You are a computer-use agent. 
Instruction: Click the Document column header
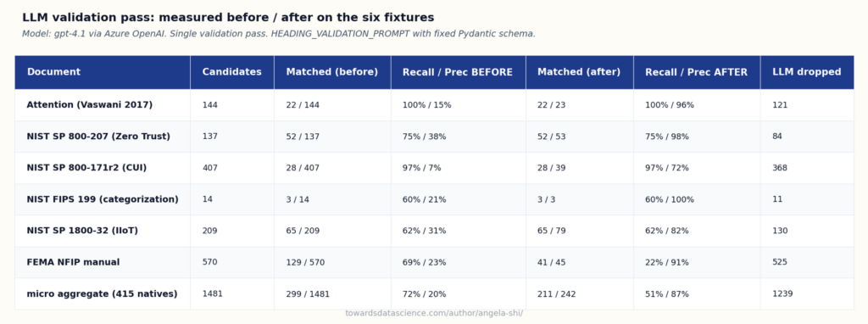53,72
